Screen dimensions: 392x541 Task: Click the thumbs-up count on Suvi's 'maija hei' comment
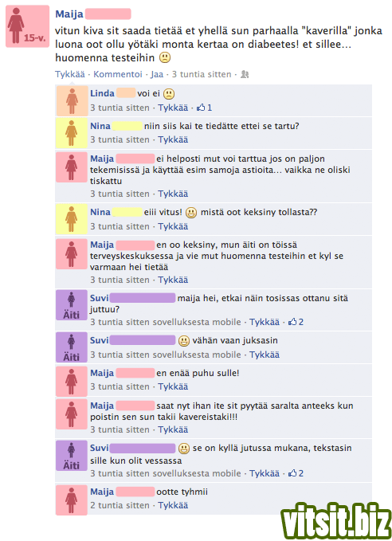click(x=296, y=322)
